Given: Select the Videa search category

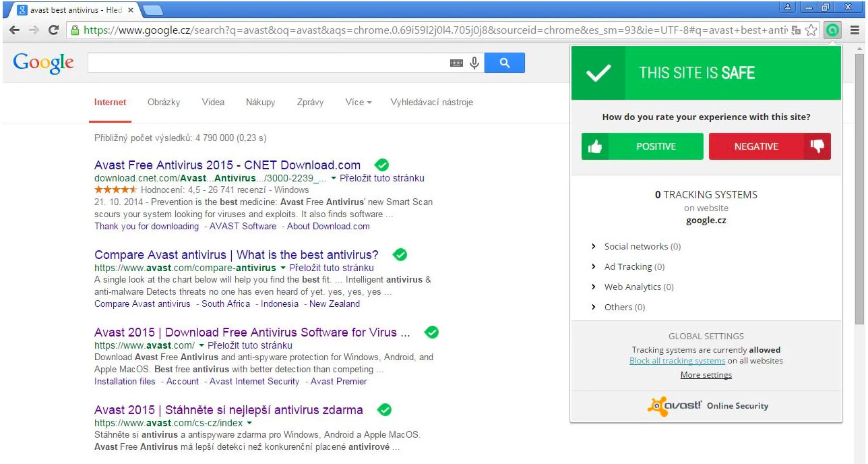Looking at the screenshot, I should (x=213, y=102).
